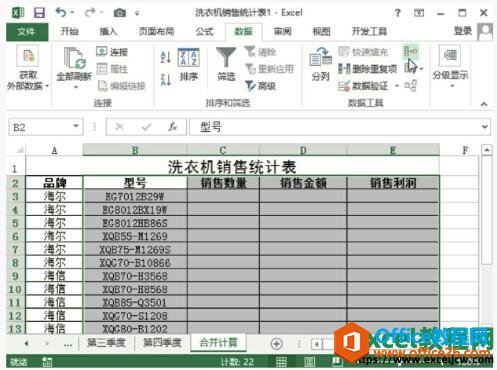The width and height of the screenshot is (497, 370).
Task: Click the fx insert function icon
Action: [x=172, y=127]
